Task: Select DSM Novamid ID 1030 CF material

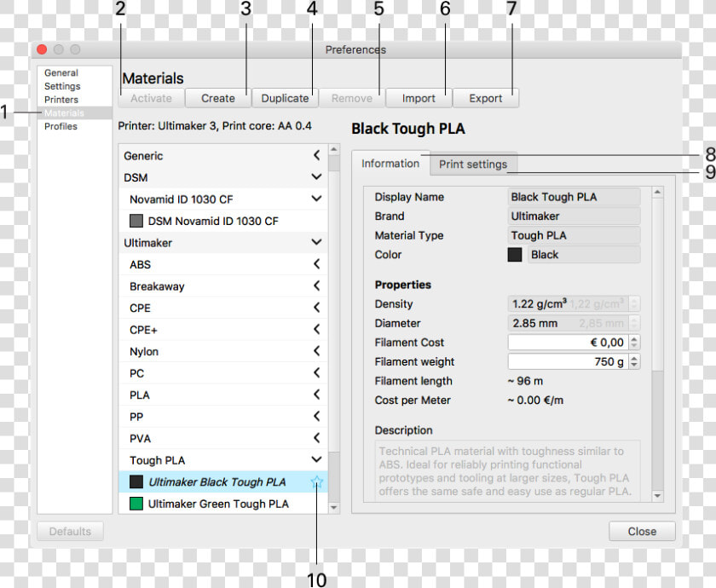Action: [x=222, y=221]
